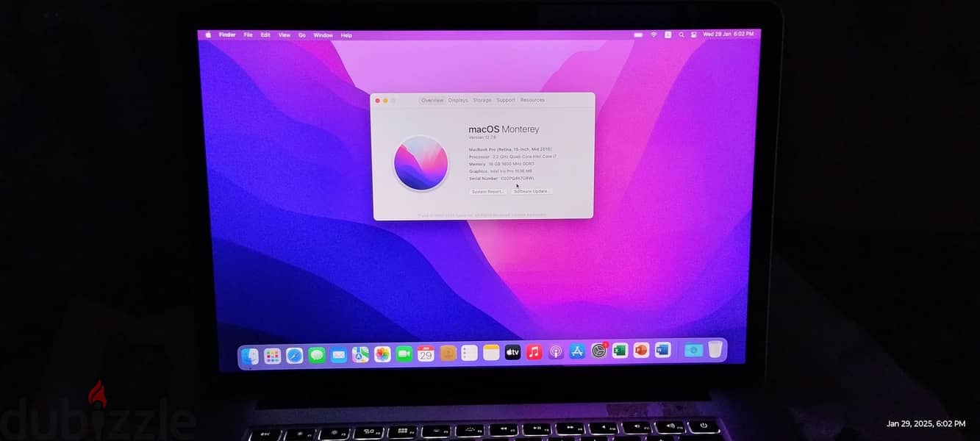This screenshot has width=980, height=441.
Task: Switch to the Displays tab
Action: tap(458, 100)
